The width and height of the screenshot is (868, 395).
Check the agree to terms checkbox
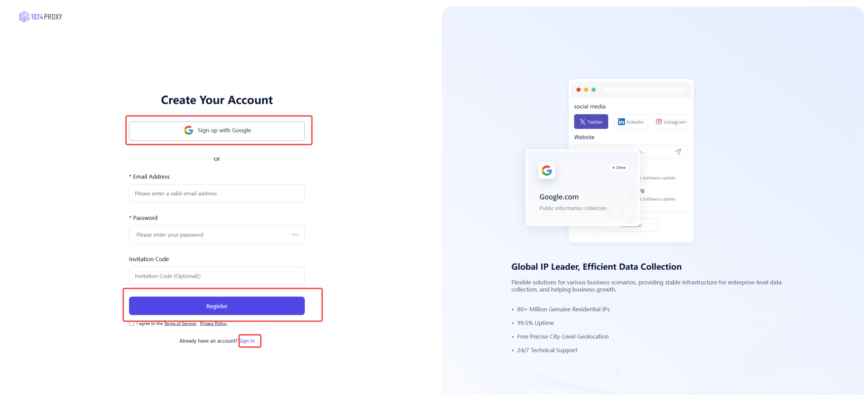[132, 323]
